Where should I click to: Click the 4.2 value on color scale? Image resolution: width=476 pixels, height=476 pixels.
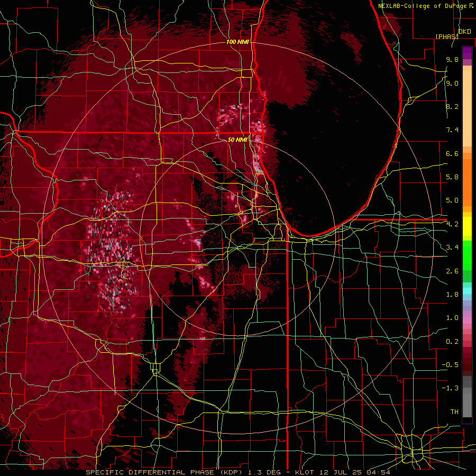(452, 224)
